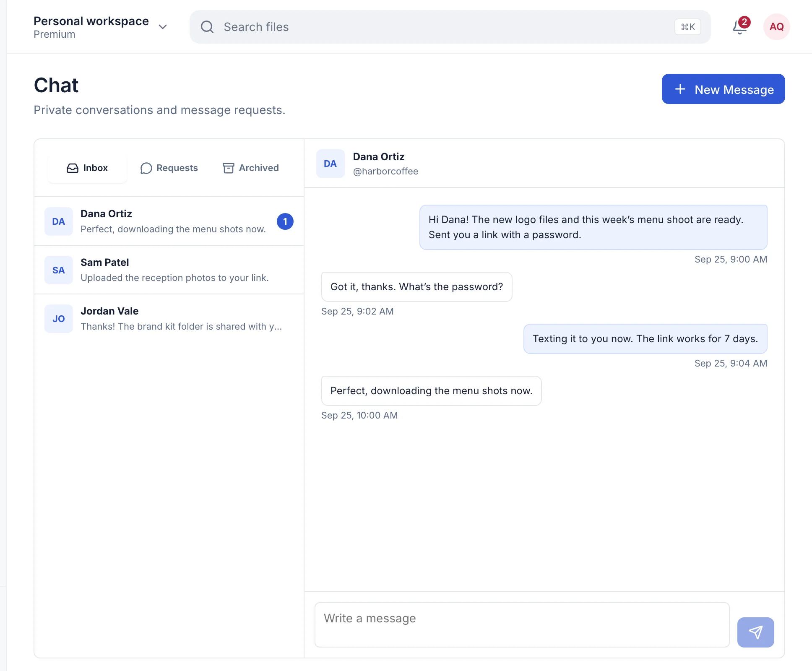Focus the Write a message box
This screenshot has width=812, height=671.
click(522, 625)
